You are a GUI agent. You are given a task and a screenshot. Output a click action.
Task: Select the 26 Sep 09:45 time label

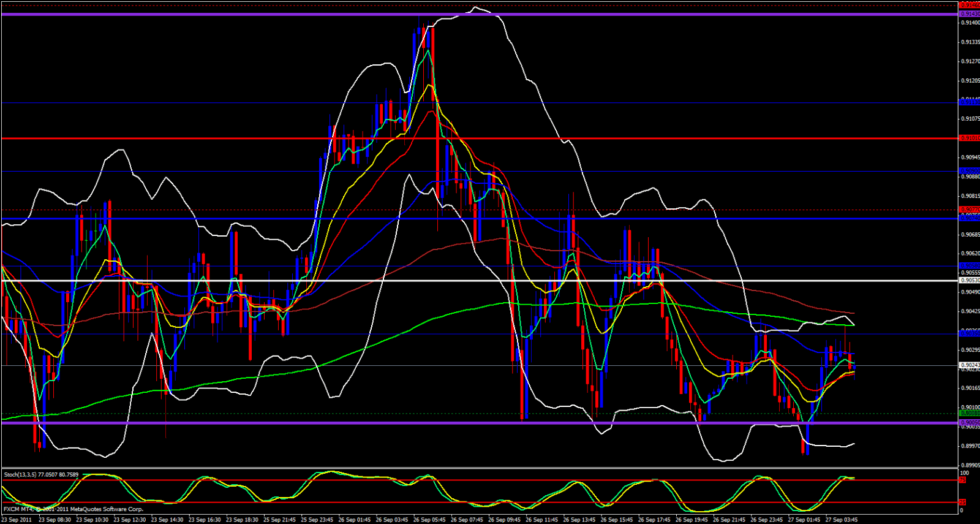[504, 520]
